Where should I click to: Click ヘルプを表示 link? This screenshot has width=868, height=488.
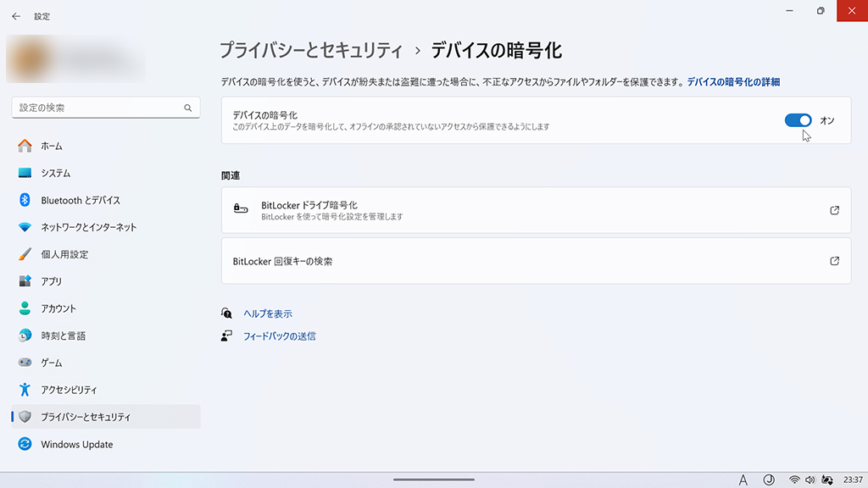coord(267,313)
